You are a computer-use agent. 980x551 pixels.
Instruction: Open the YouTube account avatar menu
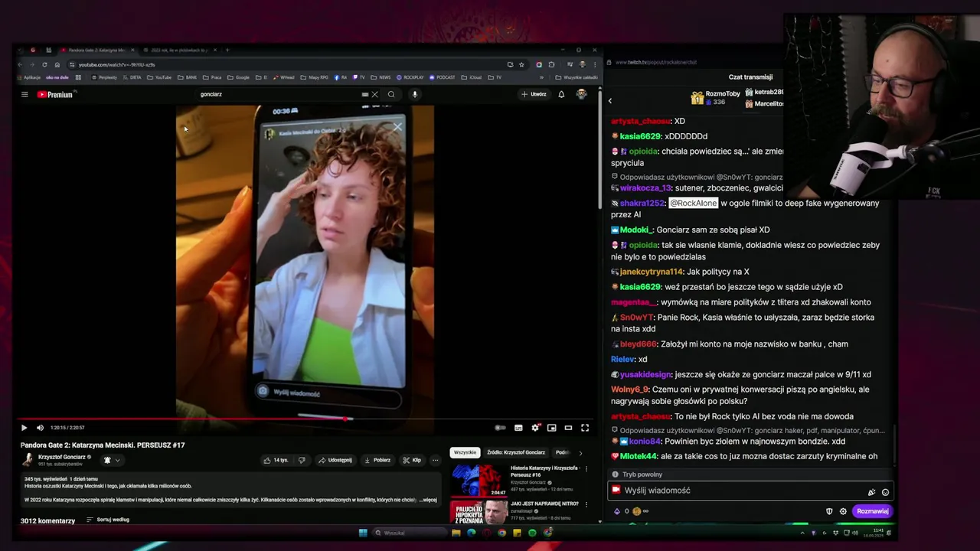581,94
